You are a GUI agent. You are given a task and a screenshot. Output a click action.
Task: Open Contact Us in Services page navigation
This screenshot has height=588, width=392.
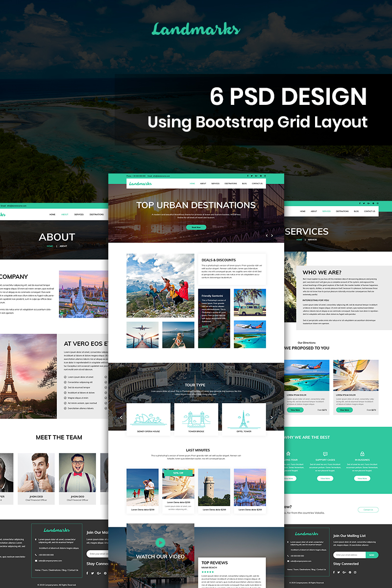point(369,211)
